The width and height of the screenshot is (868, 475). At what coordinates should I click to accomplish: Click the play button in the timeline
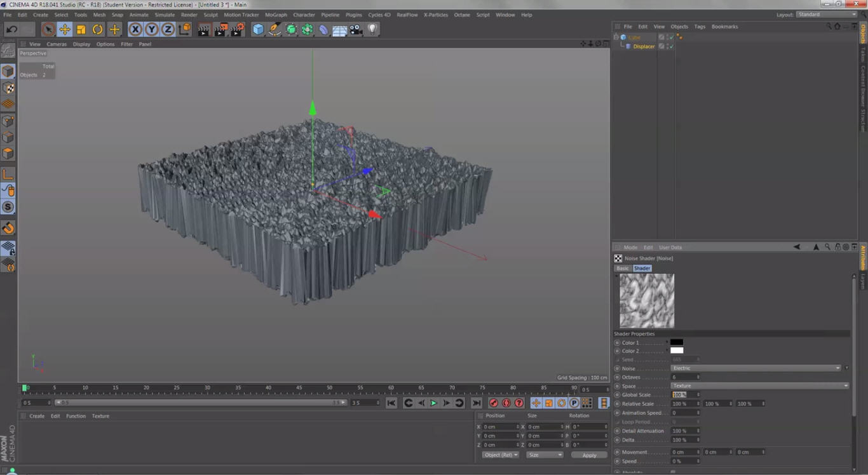(x=433, y=403)
